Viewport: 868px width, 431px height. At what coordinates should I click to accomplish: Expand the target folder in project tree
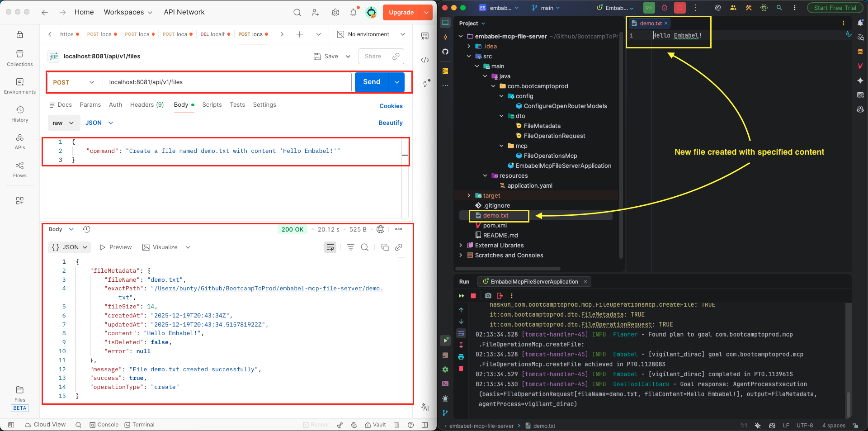469,195
